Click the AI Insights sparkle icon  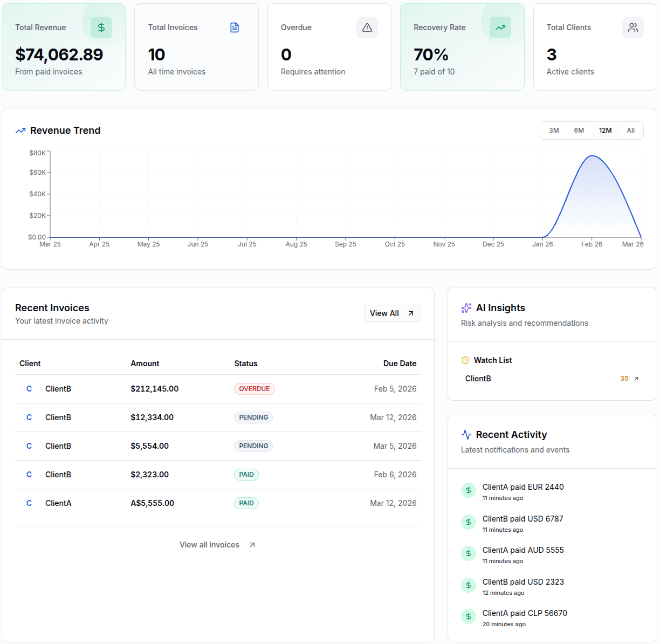(x=466, y=308)
